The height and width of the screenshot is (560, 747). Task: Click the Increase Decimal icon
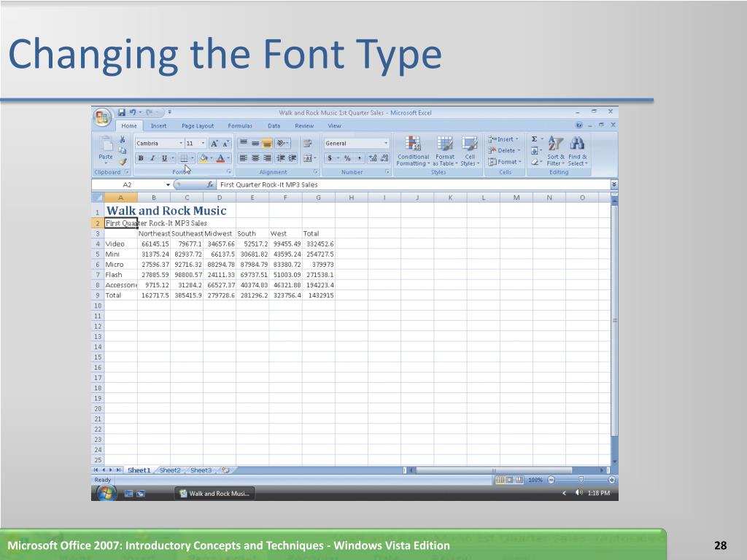[373, 158]
